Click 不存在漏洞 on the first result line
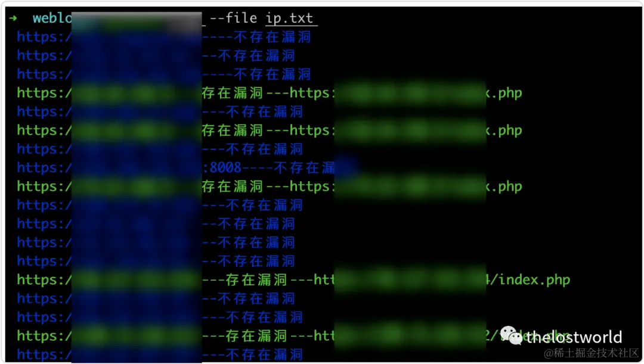 (273, 37)
